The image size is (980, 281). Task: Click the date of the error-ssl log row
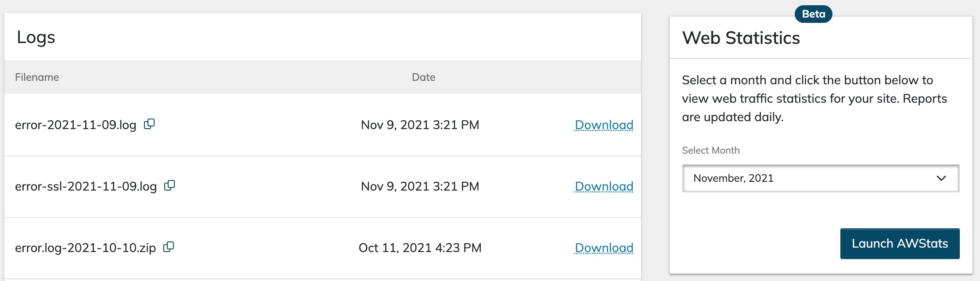[420, 187]
